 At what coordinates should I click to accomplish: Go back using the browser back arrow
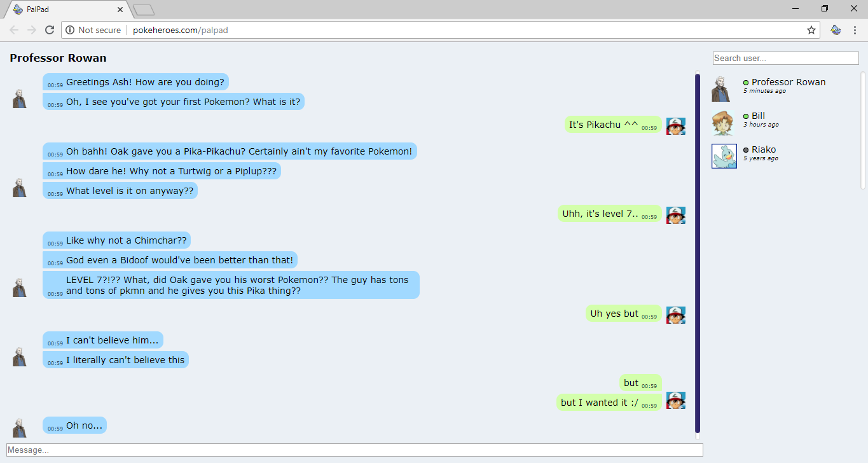[14, 30]
